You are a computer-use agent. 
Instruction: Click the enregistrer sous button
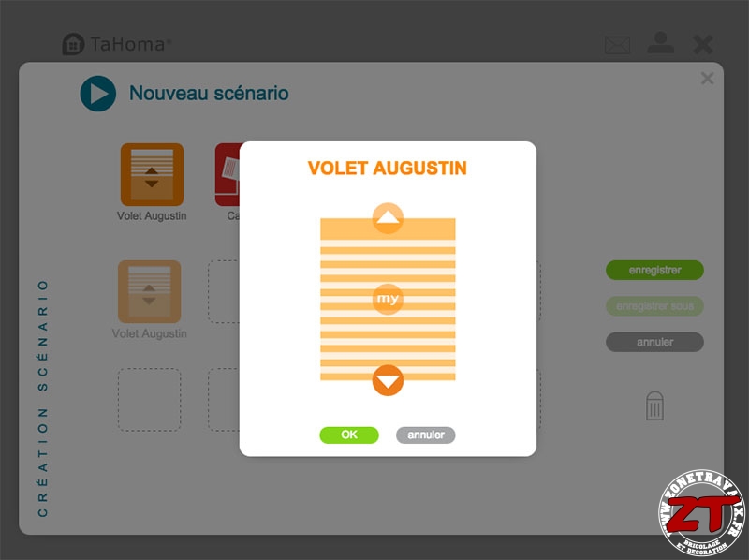[x=654, y=306]
